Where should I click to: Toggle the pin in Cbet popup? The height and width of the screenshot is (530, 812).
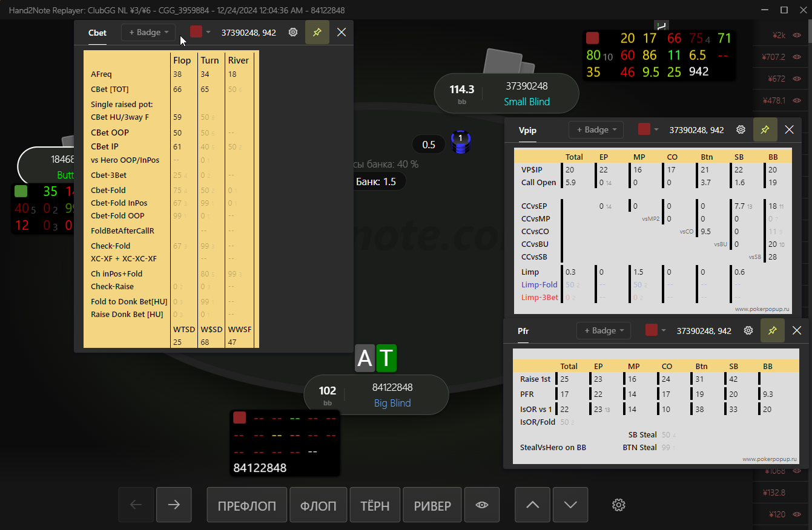click(317, 32)
